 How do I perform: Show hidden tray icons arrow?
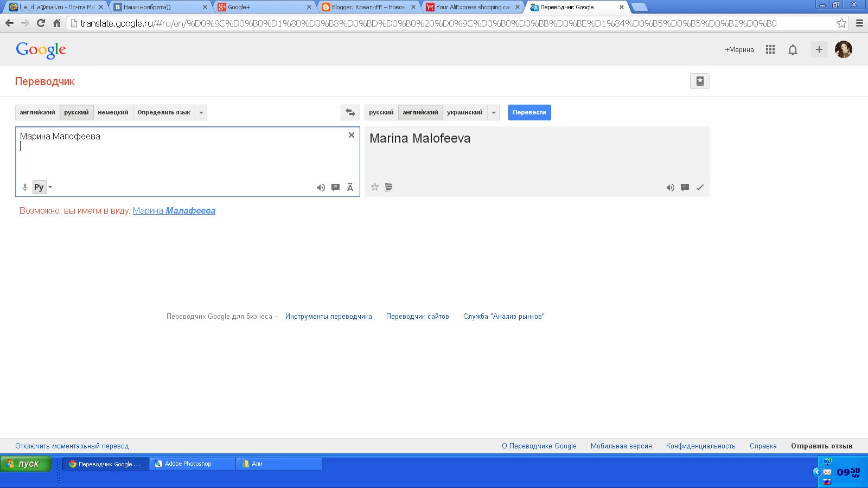tap(816, 472)
